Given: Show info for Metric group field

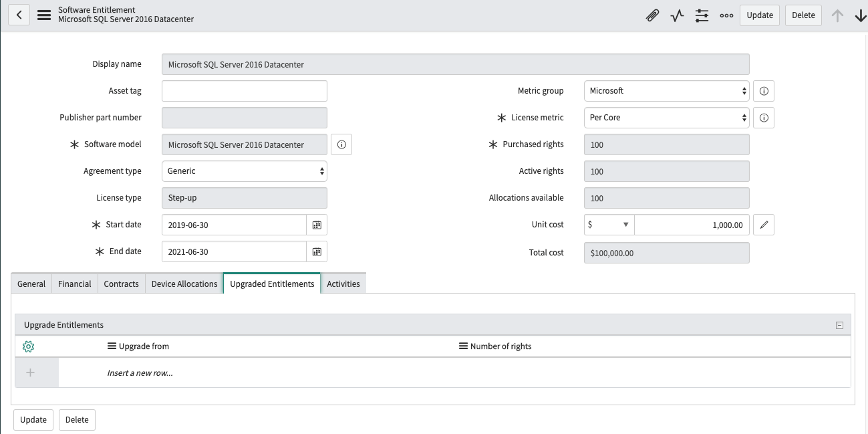Looking at the screenshot, I should pyautogui.click(x=764, y=91).
